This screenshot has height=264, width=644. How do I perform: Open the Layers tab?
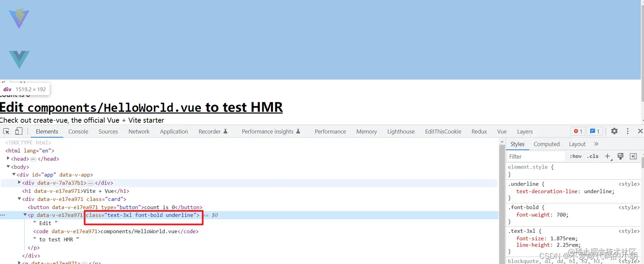tap(525, 131)
